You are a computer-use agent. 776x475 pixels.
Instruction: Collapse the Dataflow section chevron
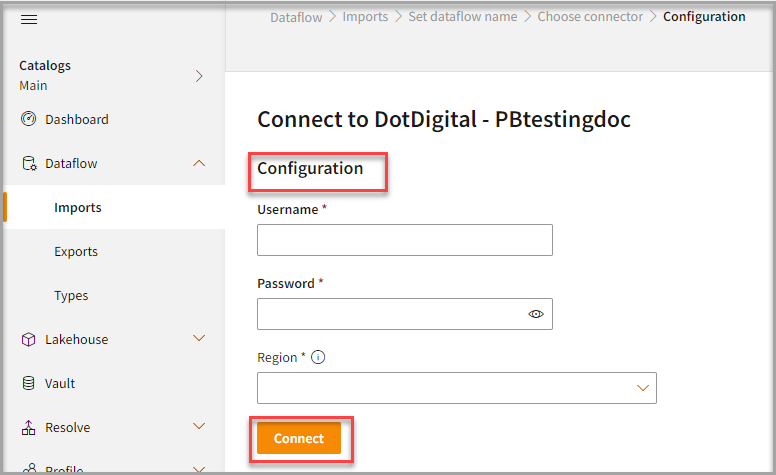coord(199,164)
